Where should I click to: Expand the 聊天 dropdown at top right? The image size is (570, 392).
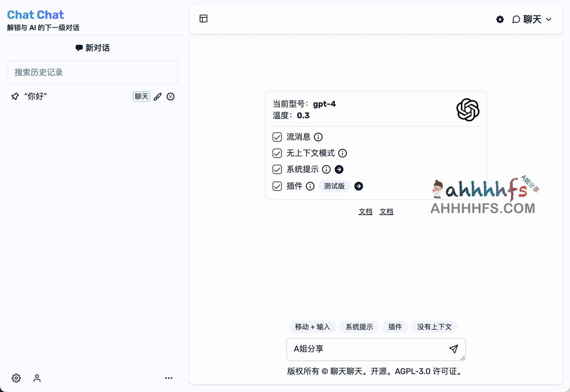point(548,19)
